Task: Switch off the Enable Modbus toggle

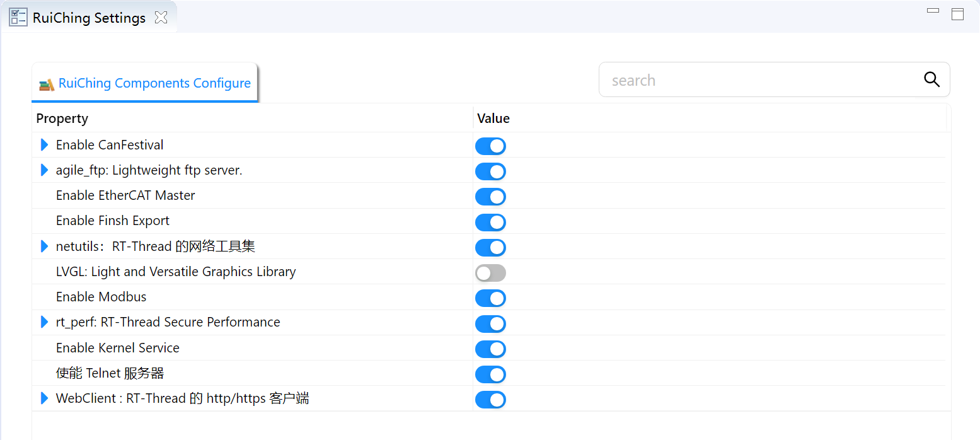Action: (490, 298)
